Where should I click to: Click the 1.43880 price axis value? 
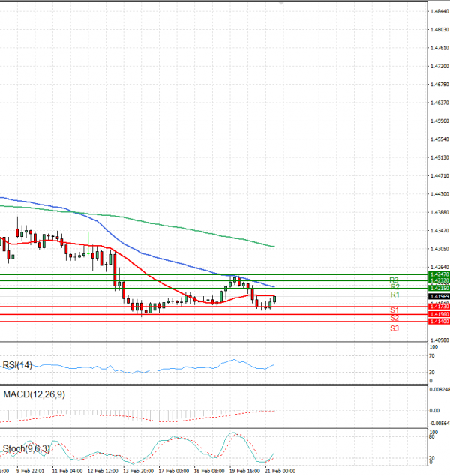439,212
